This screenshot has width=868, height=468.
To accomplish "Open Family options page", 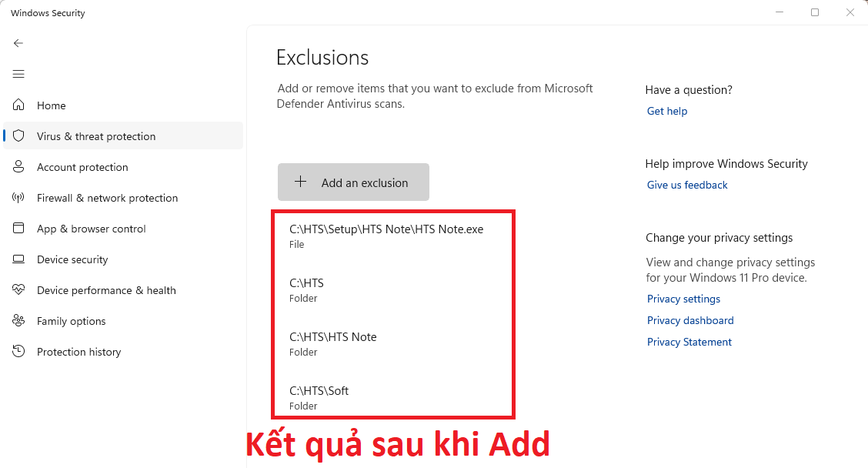I will 123,321.
